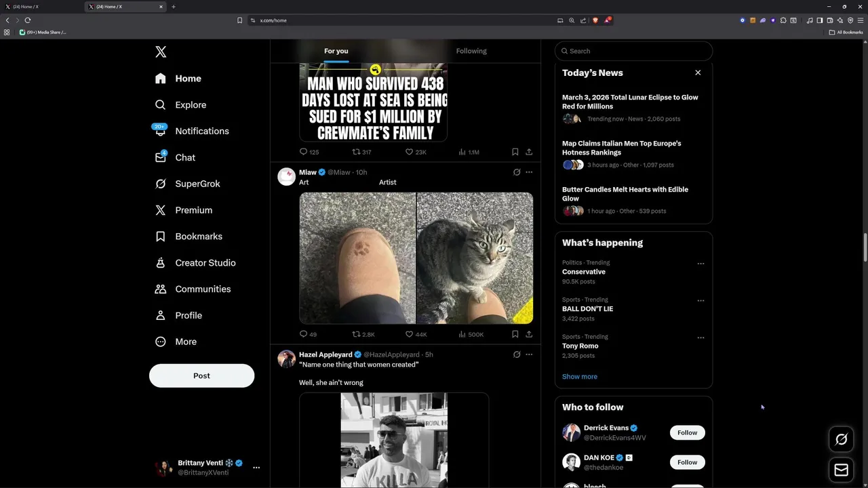Open options for BALL DON'T LIE trend
Screen dimensions: 868x488
[x=701, y=301]
